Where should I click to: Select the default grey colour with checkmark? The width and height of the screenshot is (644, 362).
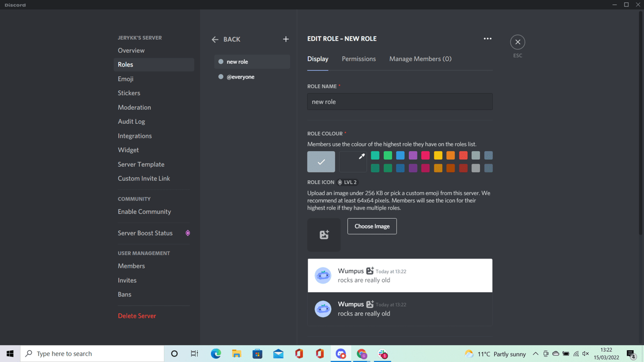[x=321, y=161]
